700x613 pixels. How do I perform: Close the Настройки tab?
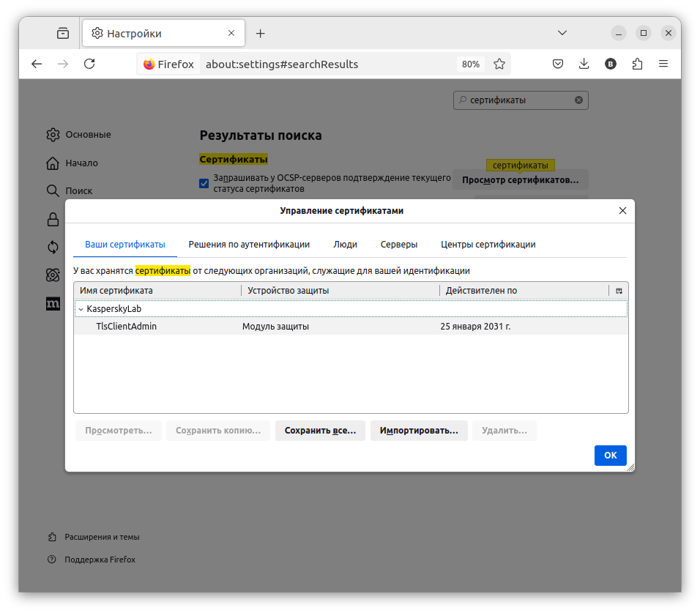231,33
